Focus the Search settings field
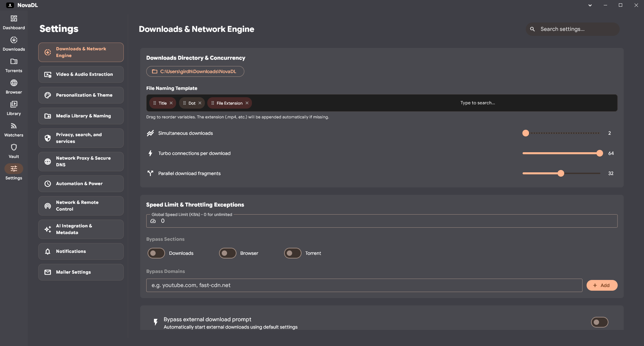 coord(573,29)
